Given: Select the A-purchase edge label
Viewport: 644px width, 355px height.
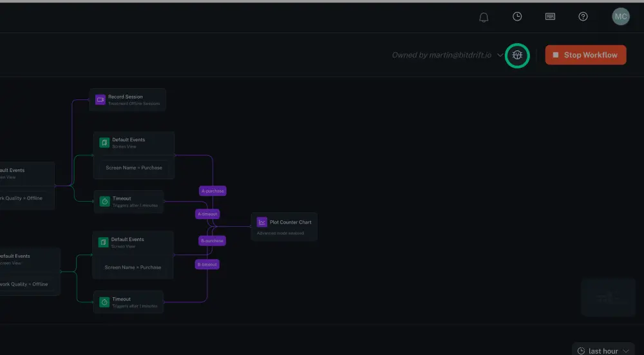Looking at the screenshot, I should 213,191.
